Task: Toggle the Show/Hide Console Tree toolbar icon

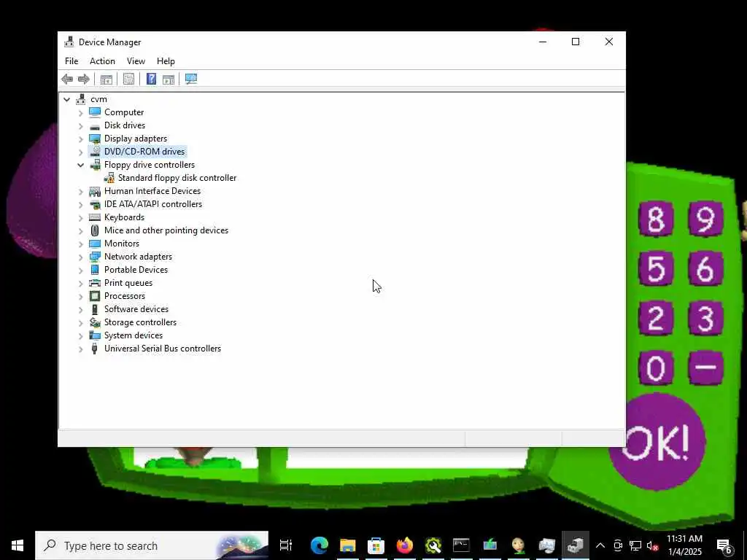Action: (107, 79)
